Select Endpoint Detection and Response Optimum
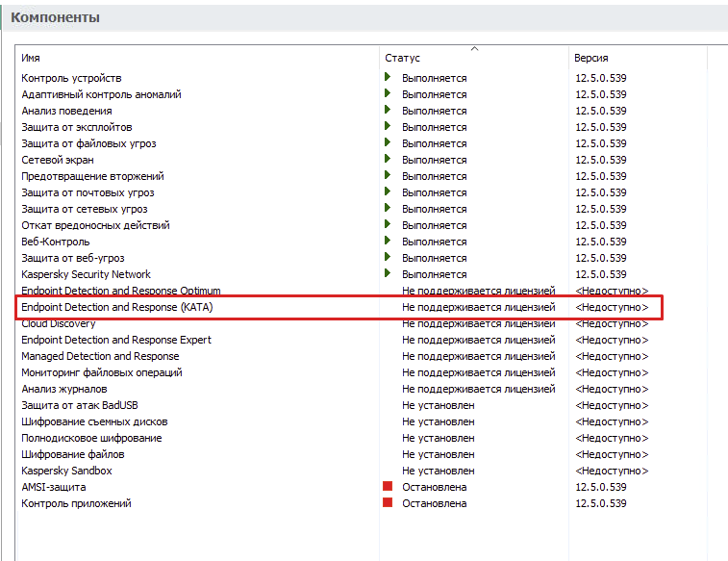The image size is (728, 561). (121, 291)
